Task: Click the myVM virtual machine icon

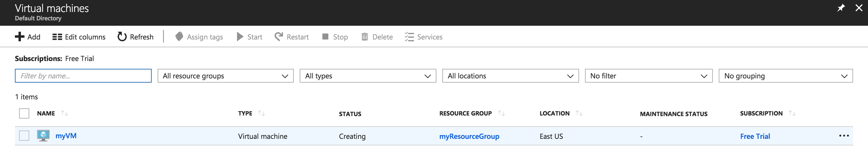Action: [x=43, y=136]
